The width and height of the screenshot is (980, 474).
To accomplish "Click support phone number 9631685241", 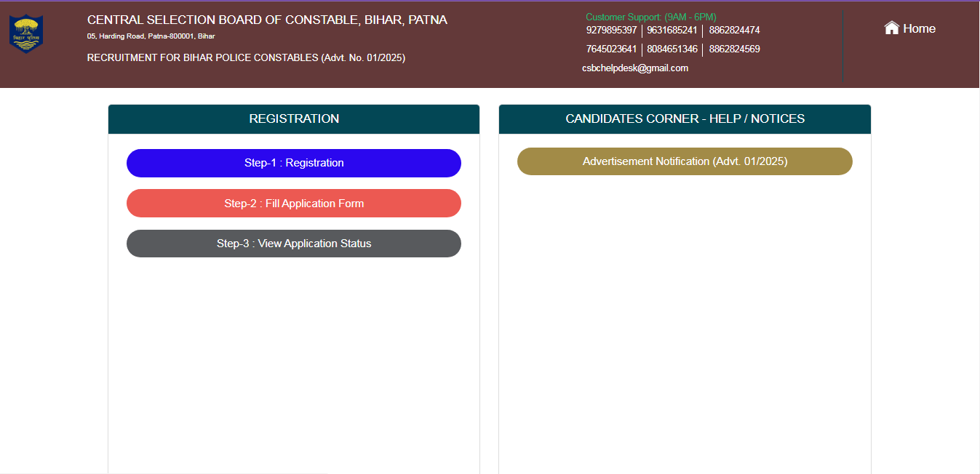I will tap(672, 31).
